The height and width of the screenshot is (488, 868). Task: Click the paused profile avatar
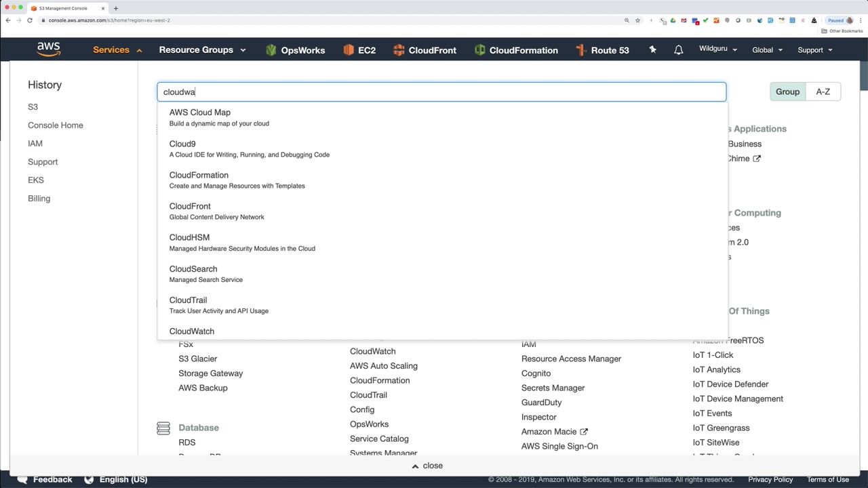850,20
